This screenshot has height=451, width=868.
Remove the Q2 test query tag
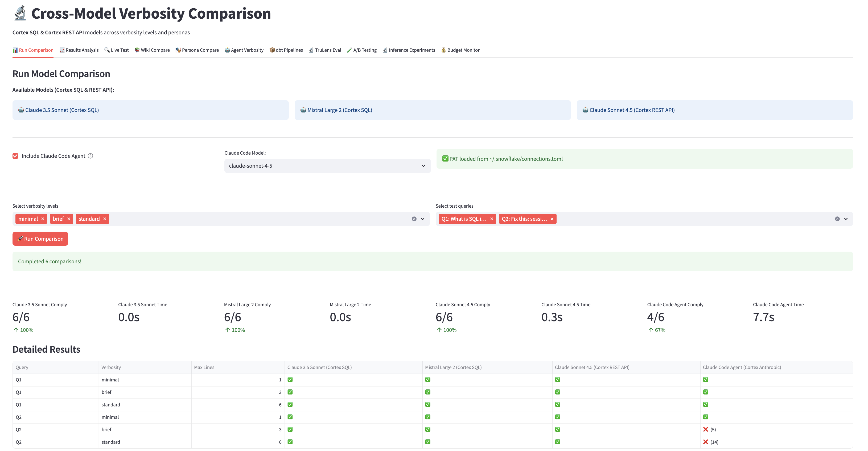coord(552,219)
